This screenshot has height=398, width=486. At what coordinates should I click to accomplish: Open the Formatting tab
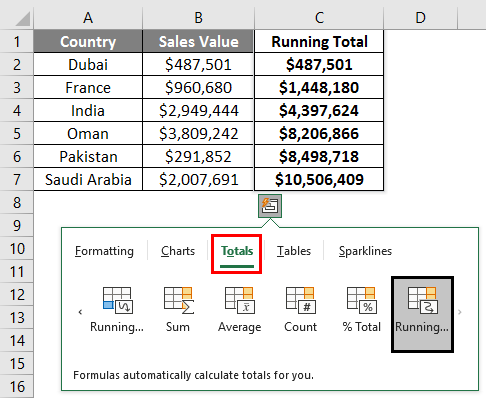coord(104,251)
